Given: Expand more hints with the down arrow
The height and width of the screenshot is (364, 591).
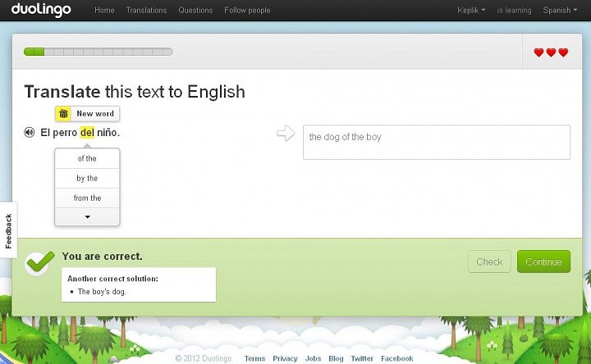Looking at the screenshot, I should (x=88, y=216).
